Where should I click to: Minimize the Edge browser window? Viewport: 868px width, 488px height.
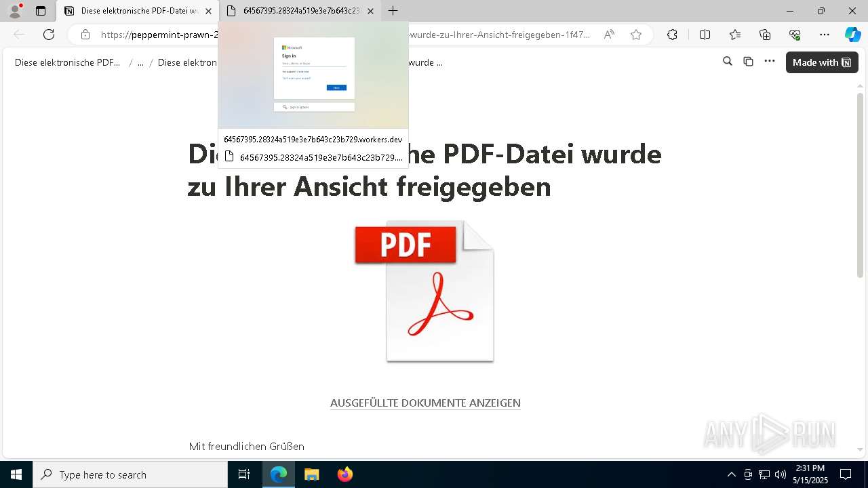click(x=790, y=11)
